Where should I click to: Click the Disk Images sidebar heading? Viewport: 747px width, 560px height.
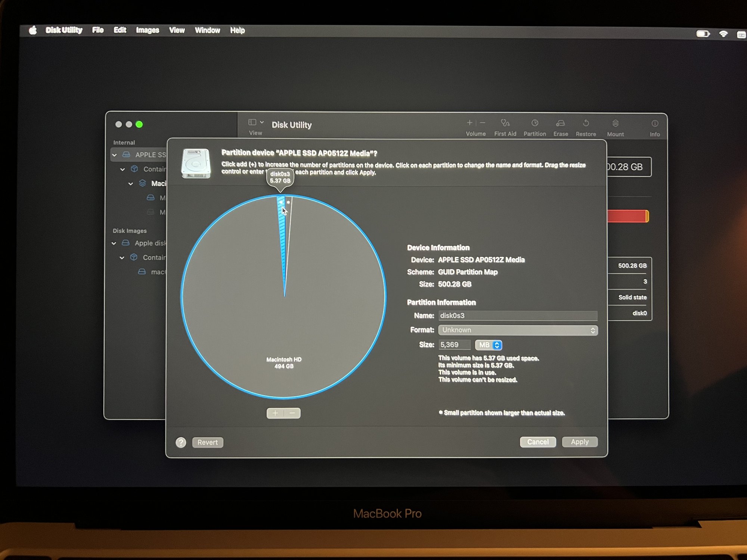tap(130, 231)
